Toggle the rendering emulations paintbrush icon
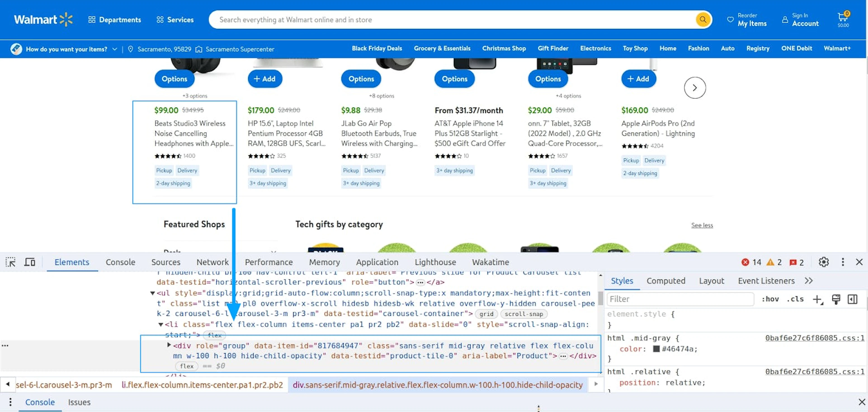The width and height of the screenshot is (868, 412). pos(836,299)
